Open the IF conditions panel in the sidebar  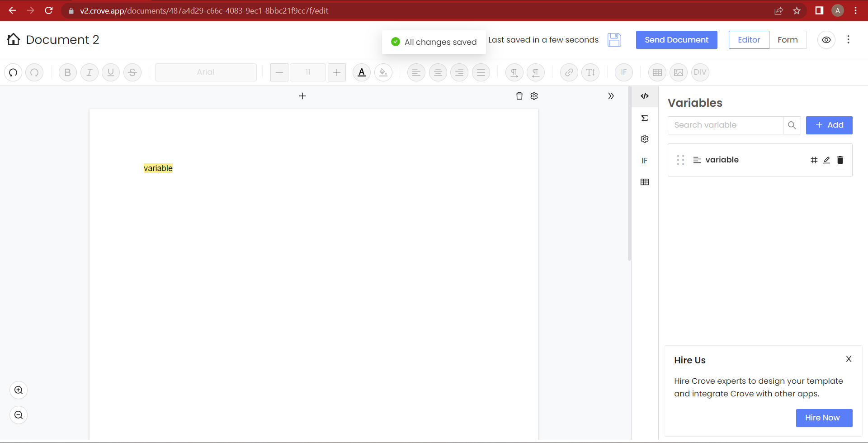pyautogui.click(x=645, y=161)
